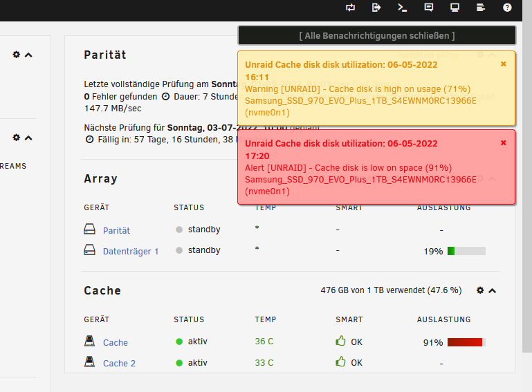Open the terminal icon in top bar
The width and height of the screenshot is (532, 392).
[403, 8]
